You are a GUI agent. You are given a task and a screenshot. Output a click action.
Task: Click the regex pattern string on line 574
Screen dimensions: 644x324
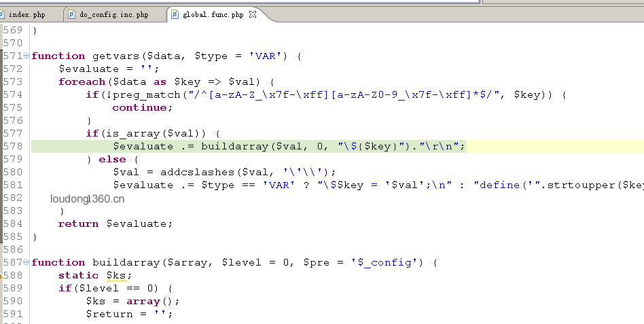(x=344, y=95)
